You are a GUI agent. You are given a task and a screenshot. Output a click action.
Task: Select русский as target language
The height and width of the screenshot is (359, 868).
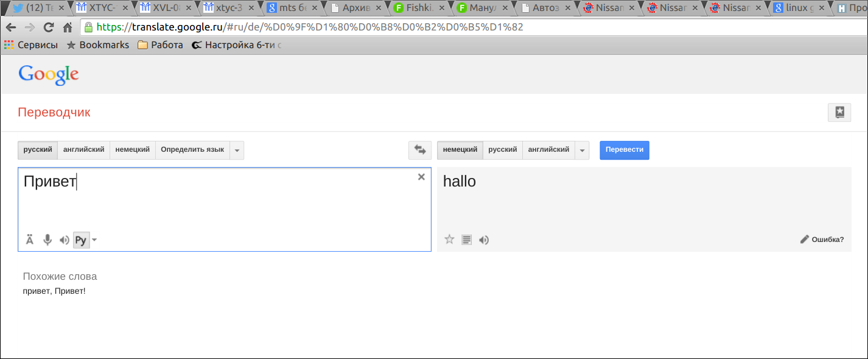coord(503,150)
